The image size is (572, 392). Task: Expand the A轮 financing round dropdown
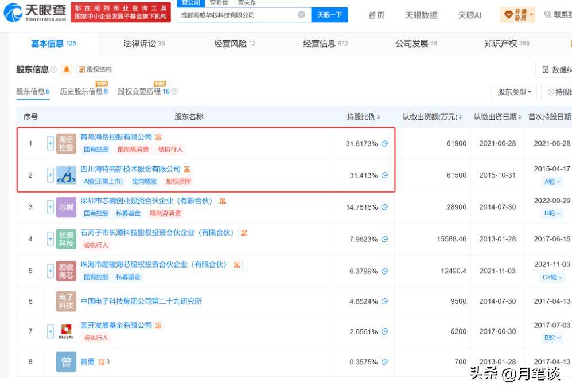552,182
